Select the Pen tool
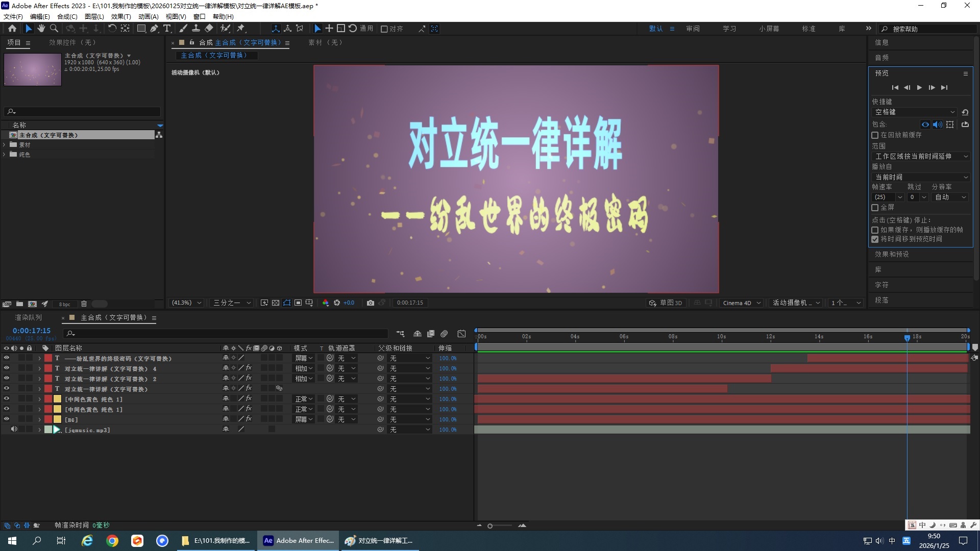The image size is (980, 551). (x=154, y=29)
